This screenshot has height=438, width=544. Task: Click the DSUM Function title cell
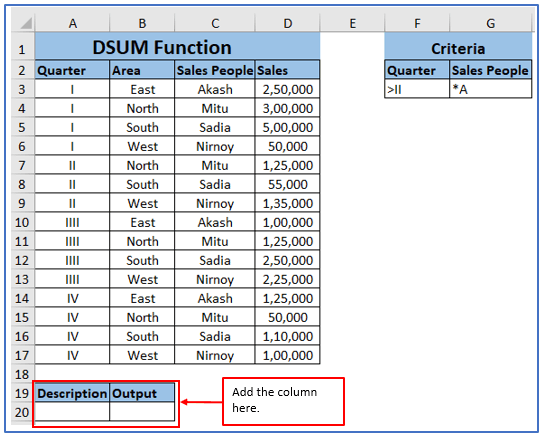click(177, 47)
